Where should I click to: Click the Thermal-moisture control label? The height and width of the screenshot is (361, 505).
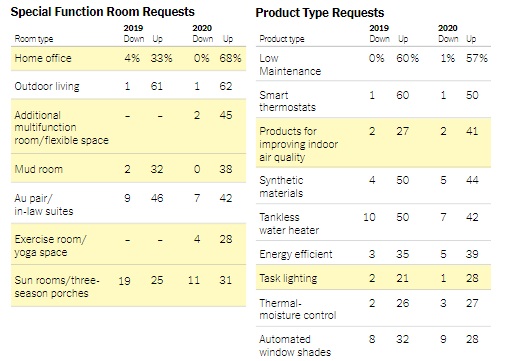point(298,309)
